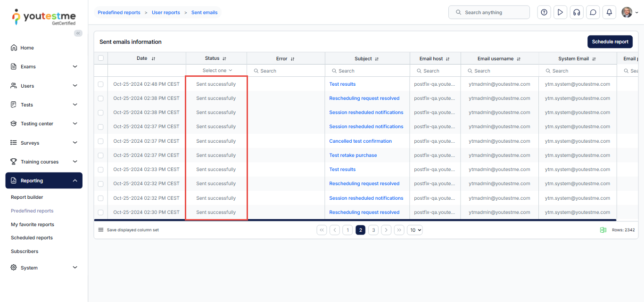
Task: Open the video tutorials play icon
Action: (560, 13)
